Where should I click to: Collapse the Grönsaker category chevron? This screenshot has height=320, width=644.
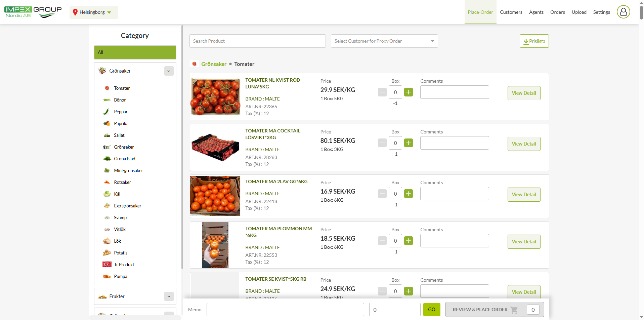coord(169,71)
